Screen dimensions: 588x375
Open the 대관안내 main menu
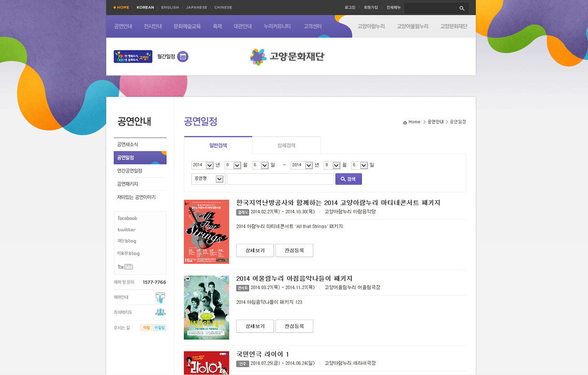click(x=243, y=27)
